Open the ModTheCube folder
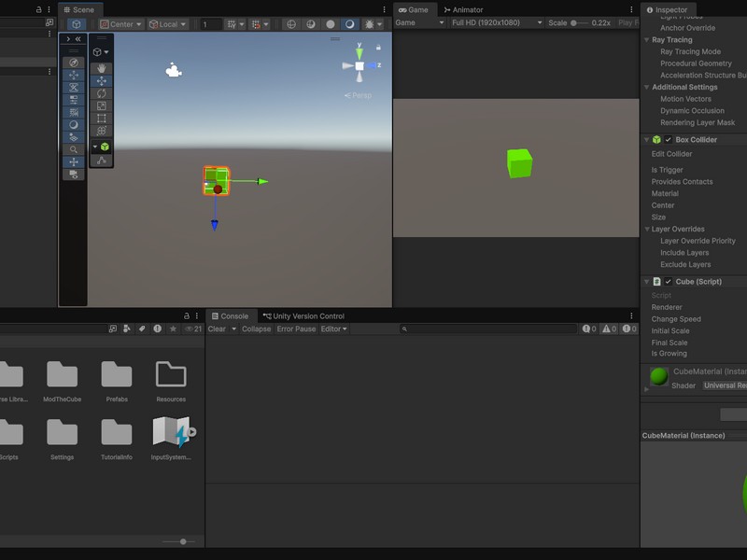The width and height of the screenshot is (747, 560). coord(62,381)
